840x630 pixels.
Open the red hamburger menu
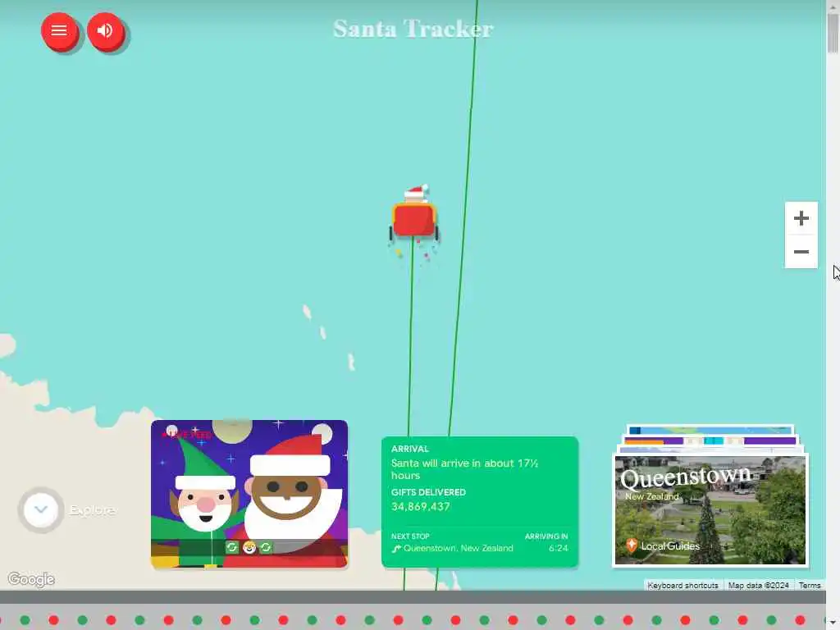click(x=59, y=30)
